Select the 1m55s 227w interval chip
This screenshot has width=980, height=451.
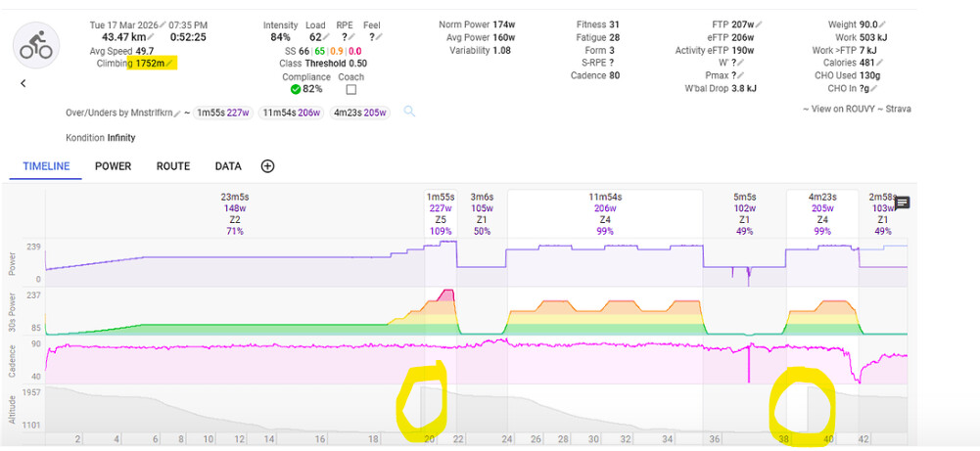point(223,112)
